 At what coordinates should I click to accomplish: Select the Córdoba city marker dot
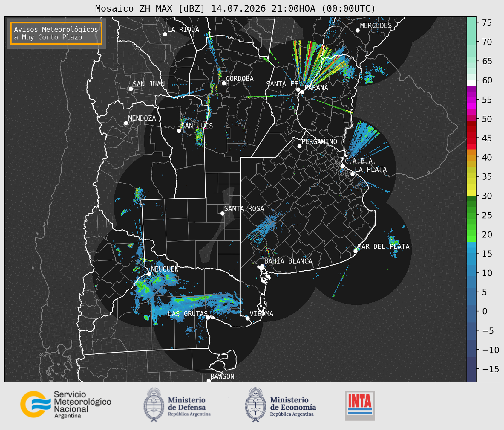pyautogui.click(x=224, y=83)
